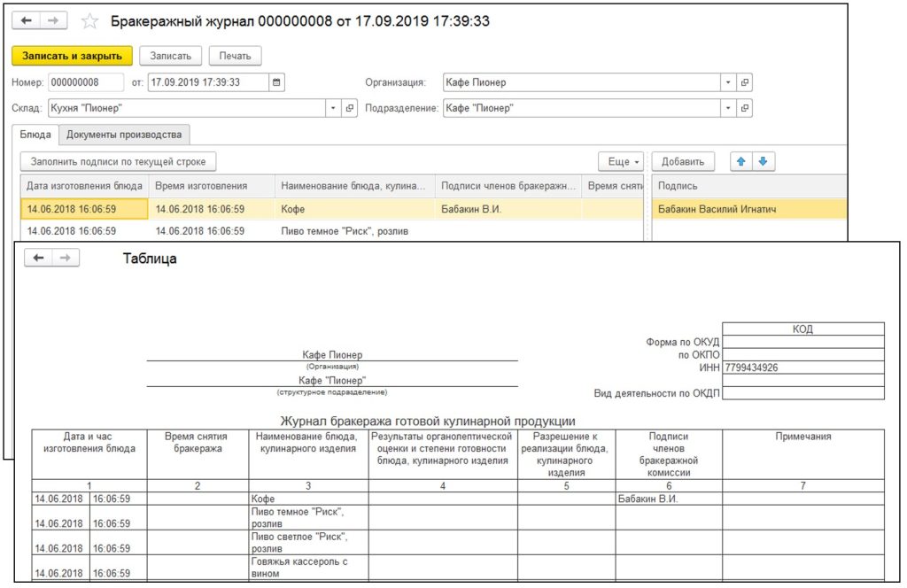Screen dimensions: 907x588
Task: Click into the Номер input field
Action: 85,82
